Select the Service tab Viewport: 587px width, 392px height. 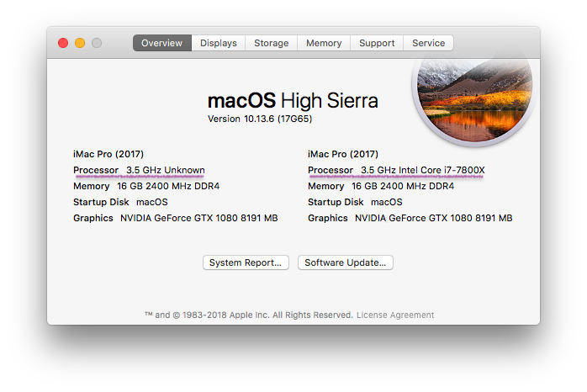(428, 43)
